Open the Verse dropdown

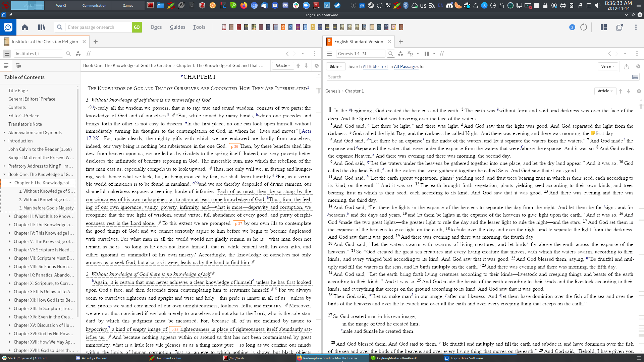pyautogui.click(x=608, y=66)
